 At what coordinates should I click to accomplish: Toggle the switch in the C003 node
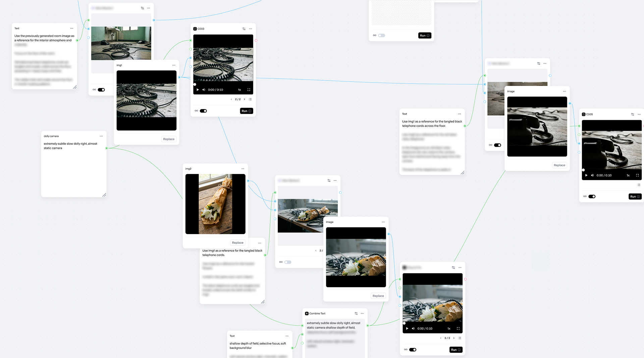point(204,111)
